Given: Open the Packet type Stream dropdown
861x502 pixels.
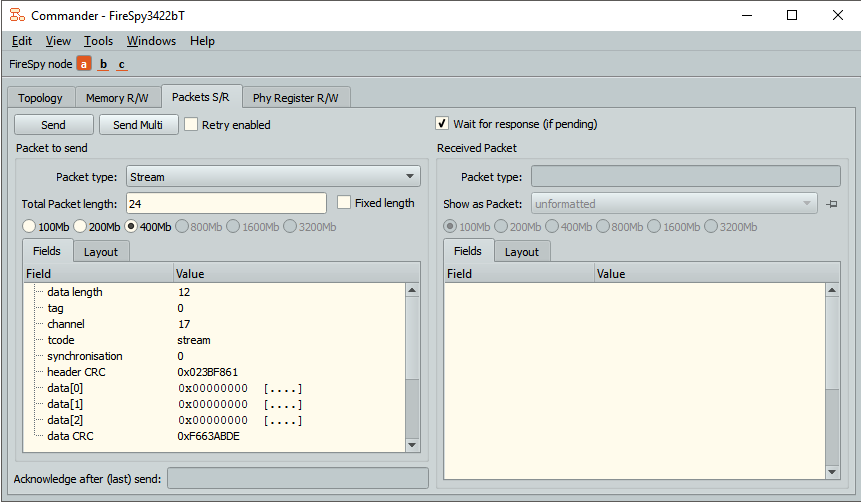Looking at the screenshot, I should point(273,176).
